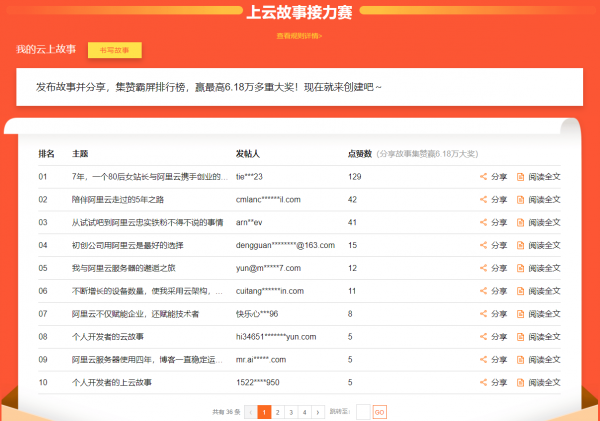Click read full text icon for rank 02
The height and width of the screenshot is (421, 600).
tap(520, 199)
